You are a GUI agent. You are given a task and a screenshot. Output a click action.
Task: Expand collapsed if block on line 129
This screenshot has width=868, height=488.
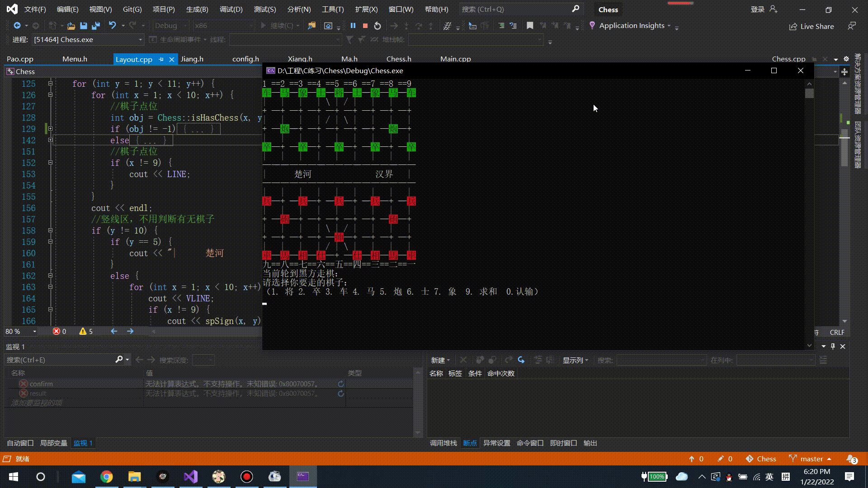pyautogui.click(x=50, y=129)
